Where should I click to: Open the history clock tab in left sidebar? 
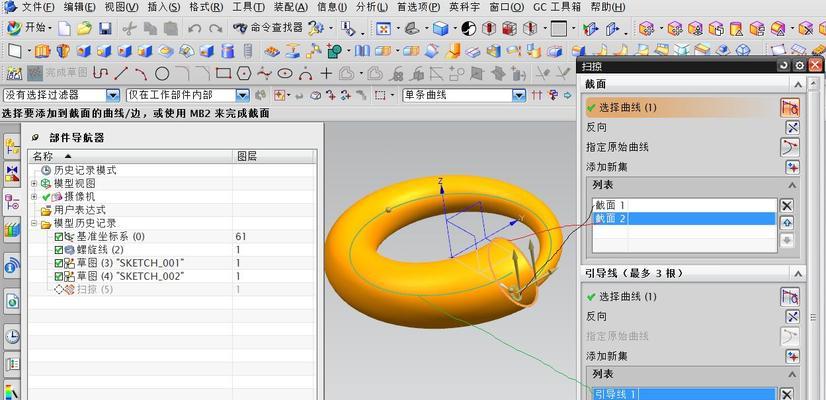point(12,336)
